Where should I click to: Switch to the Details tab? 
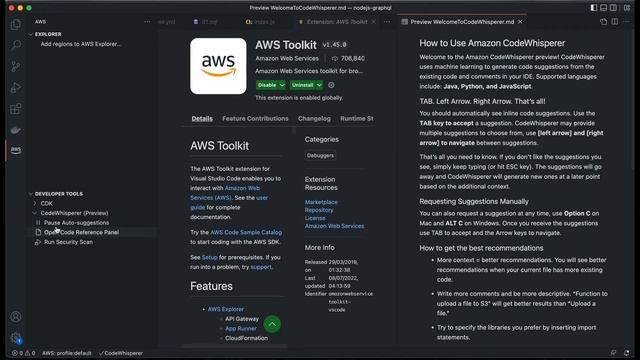tap(202, 118)
